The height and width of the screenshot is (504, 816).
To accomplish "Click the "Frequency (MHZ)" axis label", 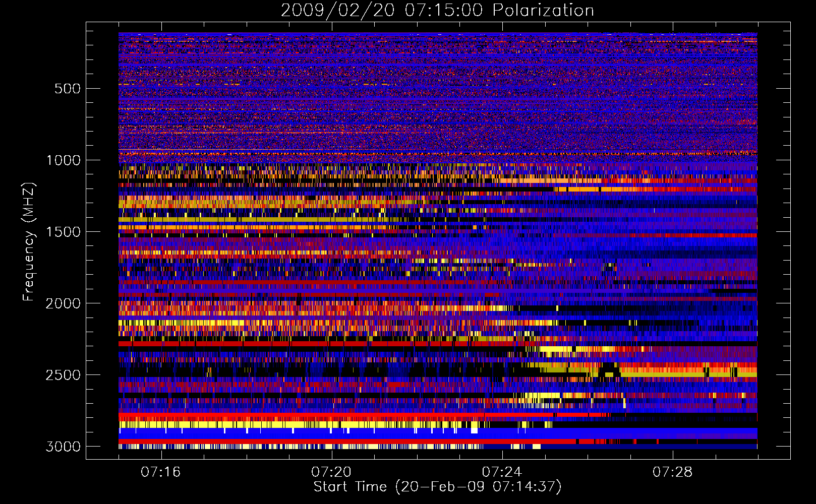I will 29,242.
